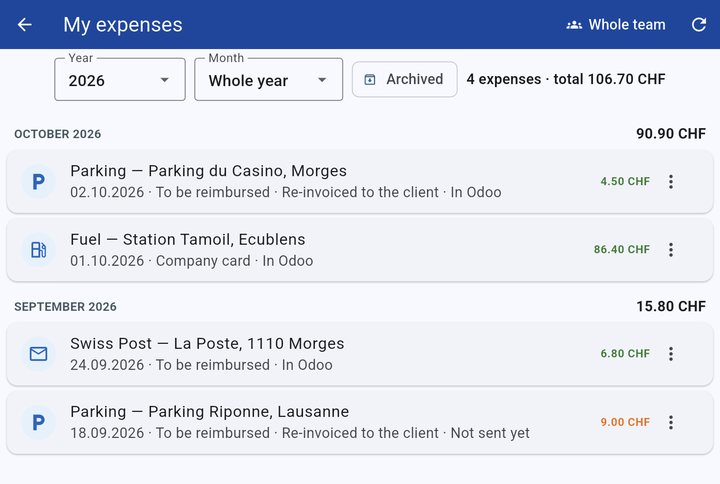Click the orange 9.00 CHF amount

[625, 422]
